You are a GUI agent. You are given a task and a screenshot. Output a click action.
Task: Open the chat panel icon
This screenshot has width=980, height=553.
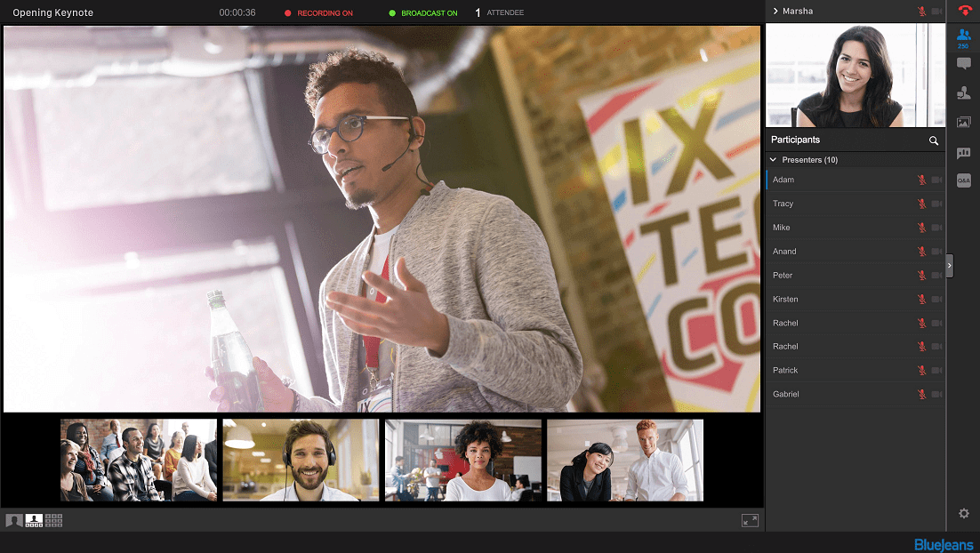(x=963, y=64)
